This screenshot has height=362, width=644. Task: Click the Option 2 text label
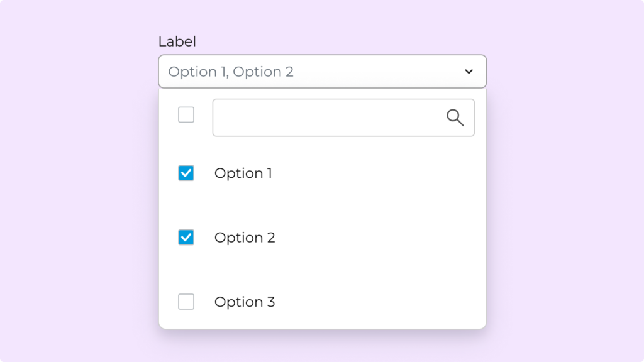(244, 238)
